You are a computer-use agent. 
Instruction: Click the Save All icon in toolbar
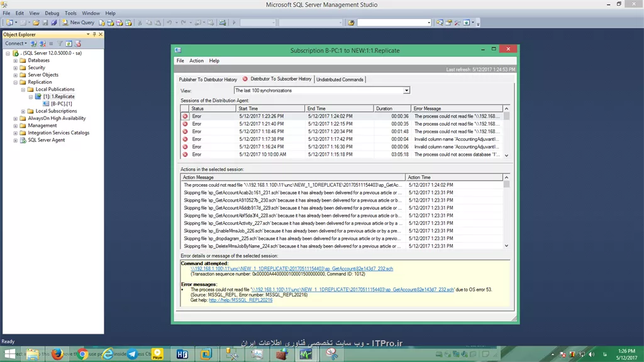(54, 23)
